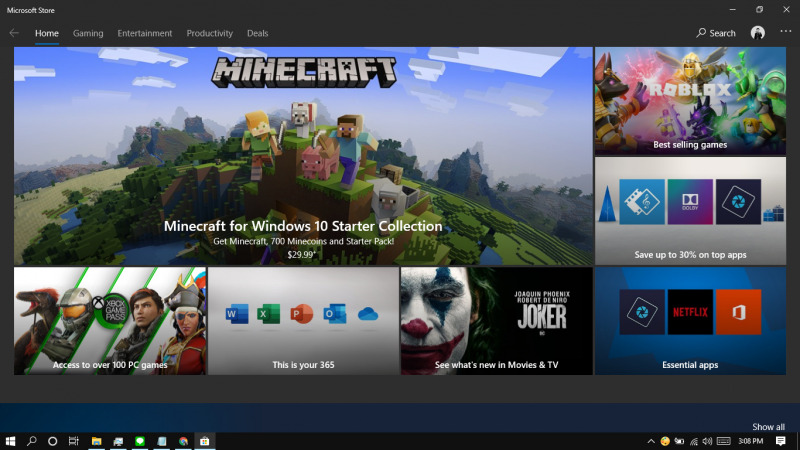Open the Roblox Best selling games tile
Screen dimensions: 800x450
690,101
